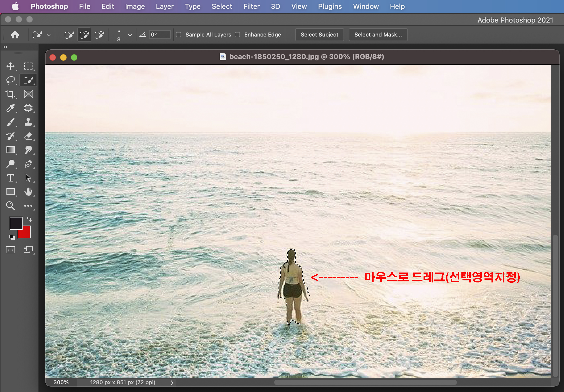Open the brush size picker dropdown
564x392 pixels.
[x=130, y=35]
